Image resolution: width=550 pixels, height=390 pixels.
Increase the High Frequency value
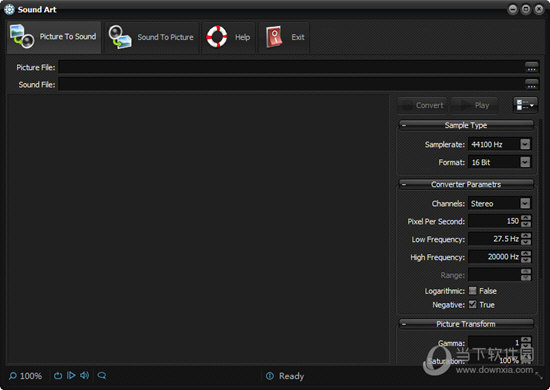point(526,254)
